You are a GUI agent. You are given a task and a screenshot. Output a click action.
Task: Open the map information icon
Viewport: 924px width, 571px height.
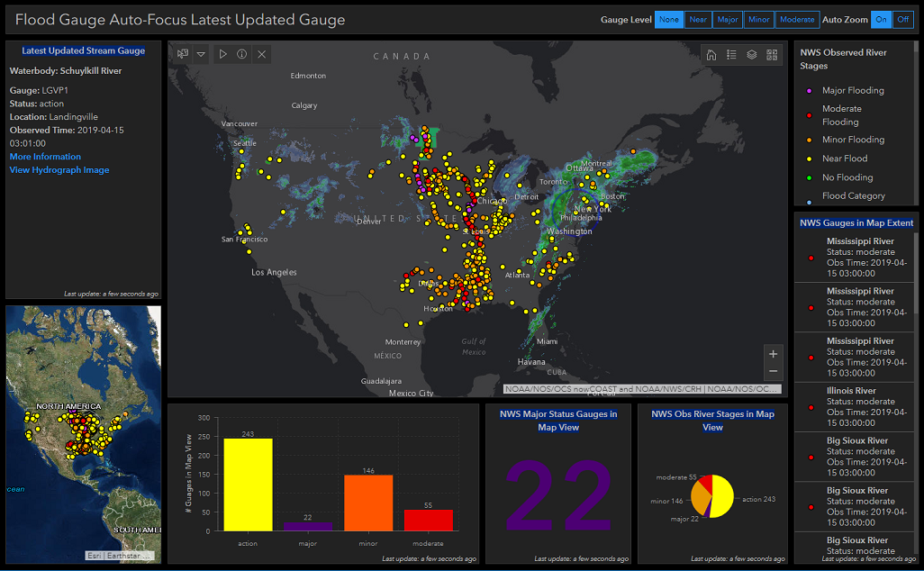click(241, 54)
